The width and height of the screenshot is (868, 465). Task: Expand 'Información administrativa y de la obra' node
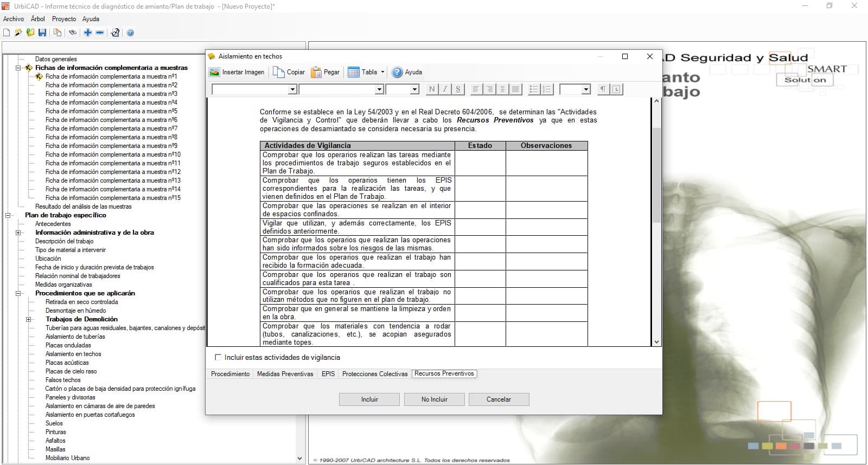point(18,232)
